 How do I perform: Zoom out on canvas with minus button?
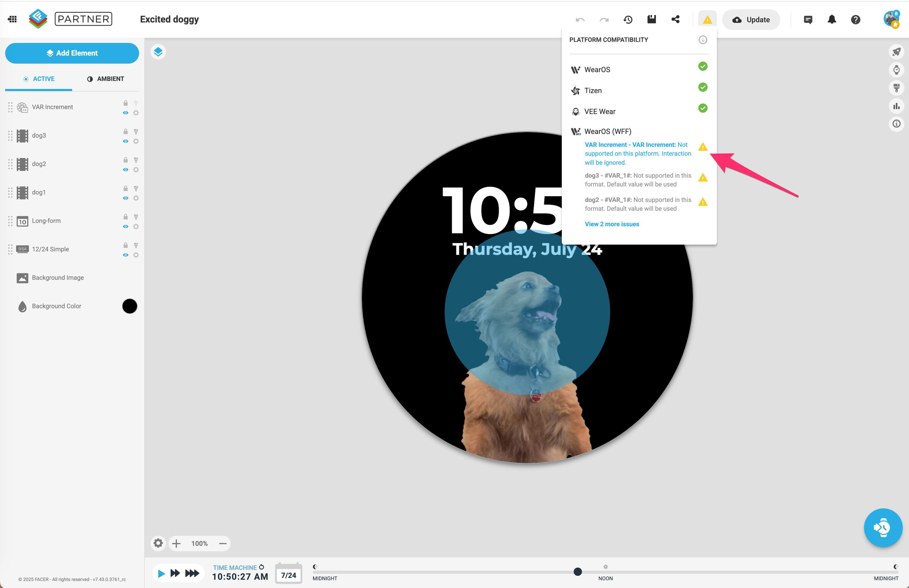click(223, 543)
